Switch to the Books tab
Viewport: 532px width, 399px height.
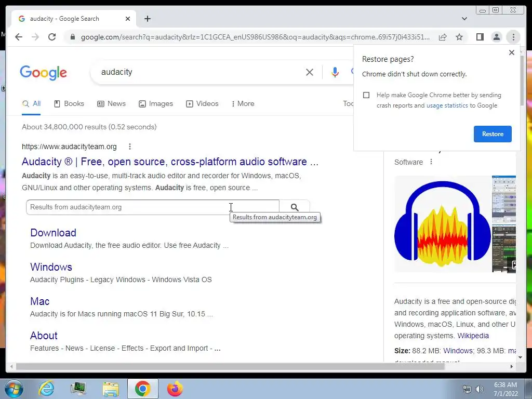(69, 104)
